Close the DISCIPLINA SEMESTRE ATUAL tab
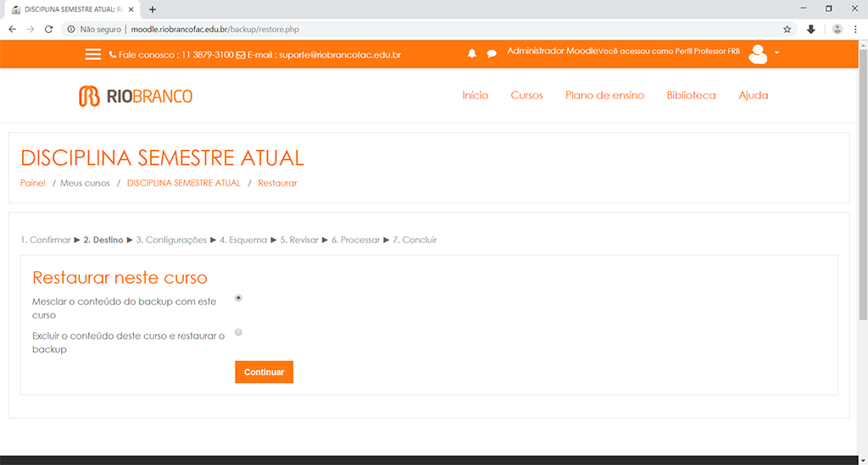Screen dimensions: 868x465 [x=131, y=9]
